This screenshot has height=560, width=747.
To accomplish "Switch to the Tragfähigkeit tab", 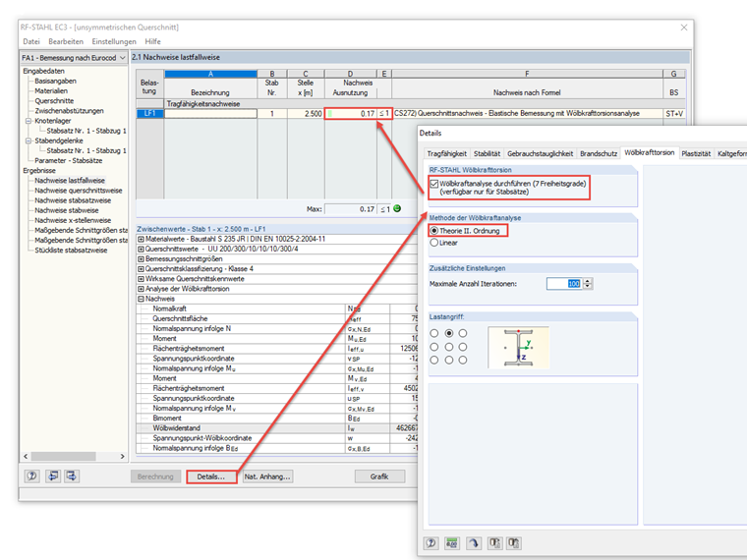I will coord(447,153).
